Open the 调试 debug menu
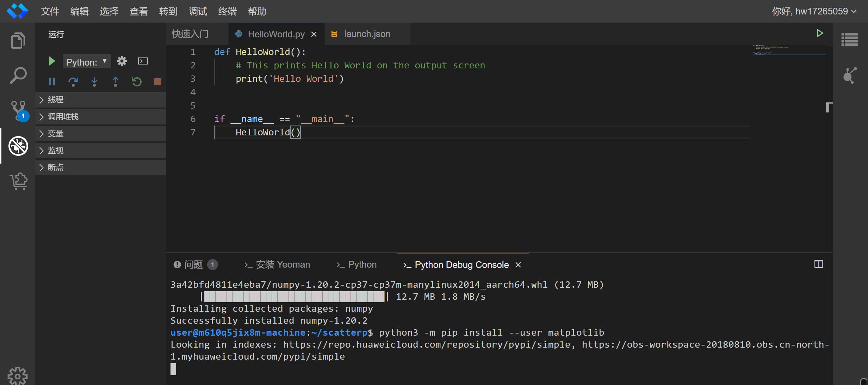 pyautogui.click(x=198, y=11)
